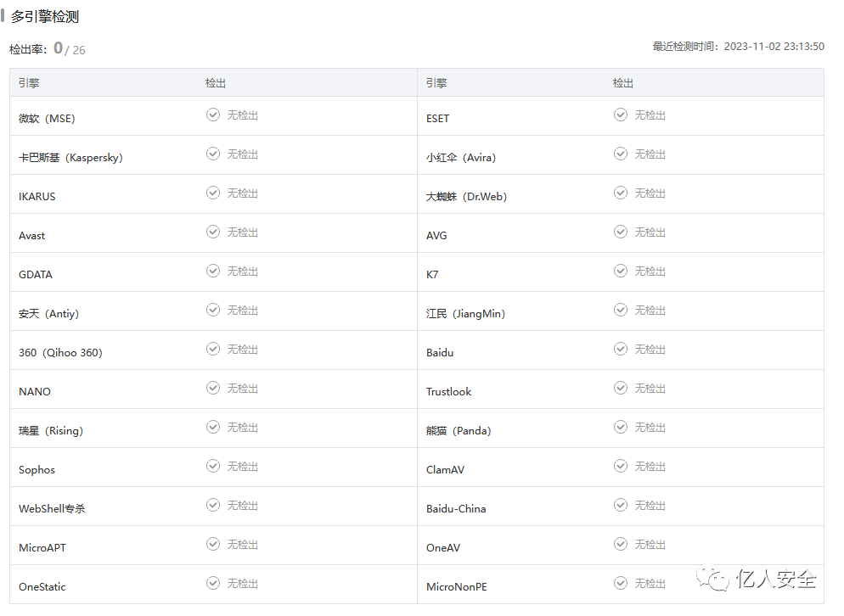The height and width of the screenshot is (616, 844).
Task: Click the check icon in the NANO row
Action: [x=213, y=388]
